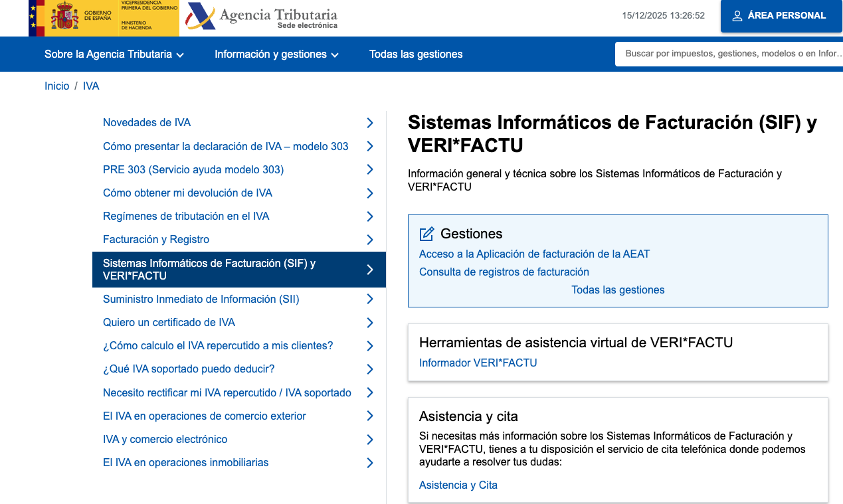Open Informador VERI*FACTU link
Screen dimensions: 843x504
pyautogui.click(x=478, y=363)
